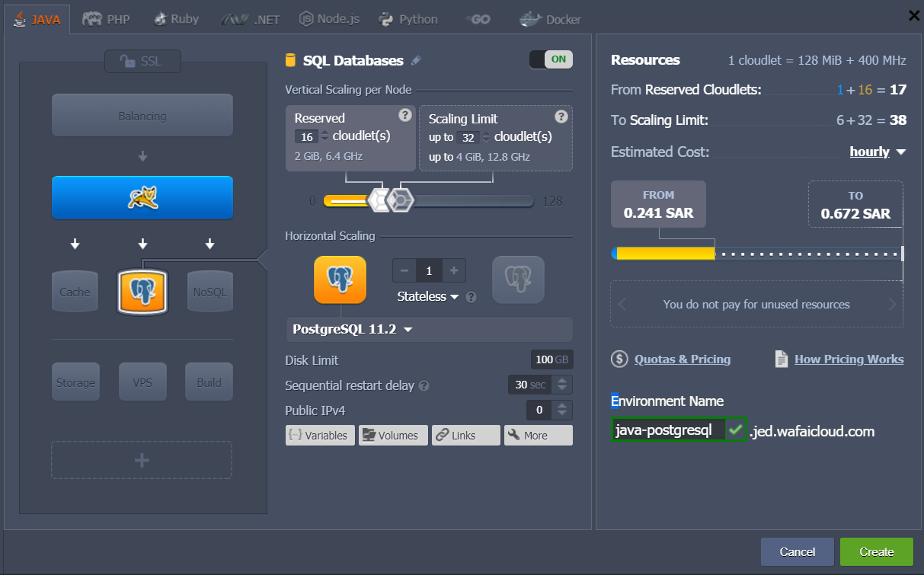924x575 pixels.
Task: Add a Storage node
Action: [x=75, y=382]
